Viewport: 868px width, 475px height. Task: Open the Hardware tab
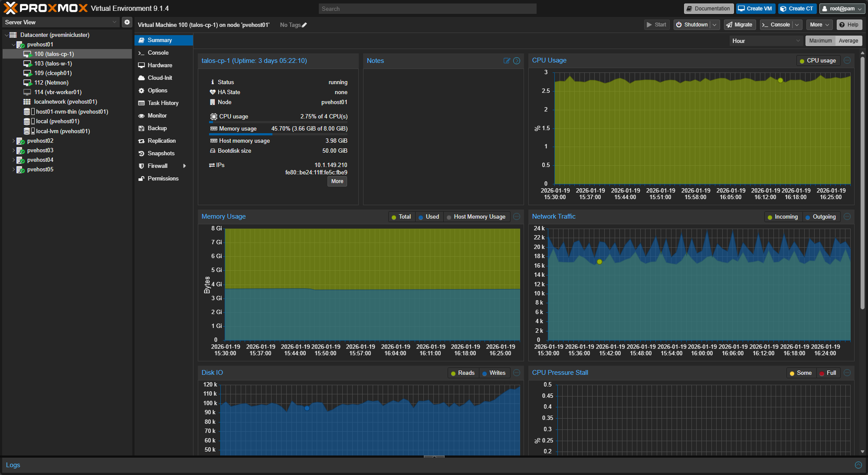(x=160, y=65)
